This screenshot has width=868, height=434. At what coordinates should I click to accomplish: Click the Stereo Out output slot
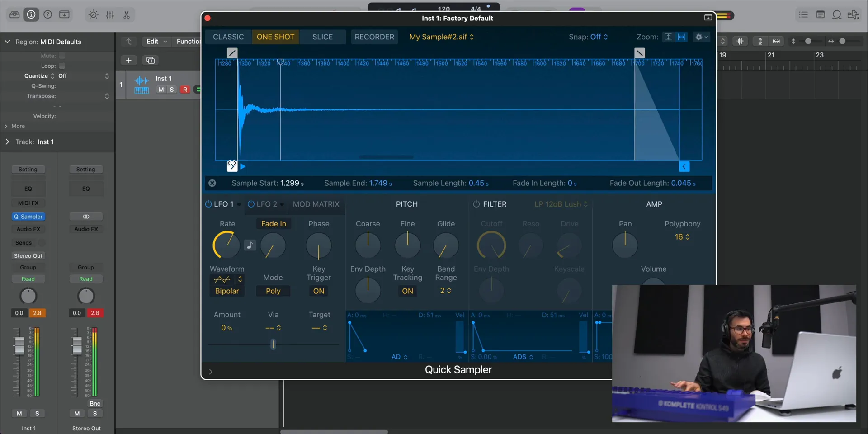tap(28, 256)
